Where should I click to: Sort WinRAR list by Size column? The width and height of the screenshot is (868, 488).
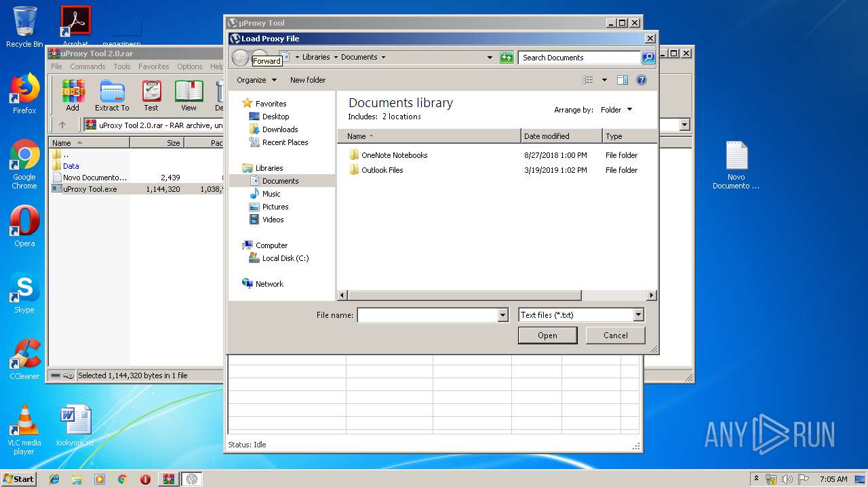157,143
